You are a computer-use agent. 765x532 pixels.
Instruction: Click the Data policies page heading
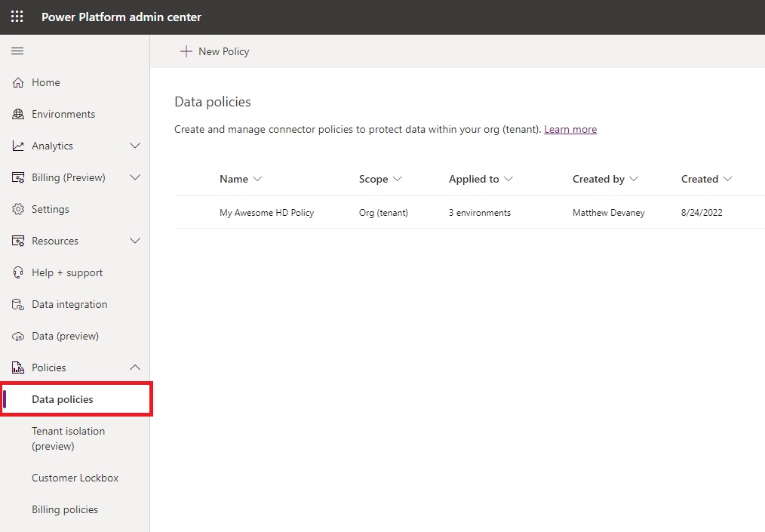point(213,102)
